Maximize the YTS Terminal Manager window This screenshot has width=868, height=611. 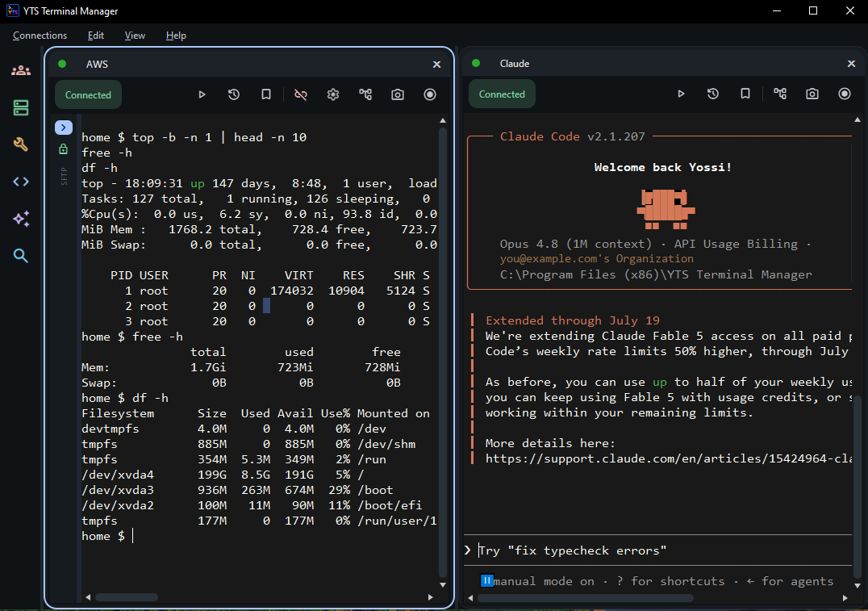click(x=813, y=11)
